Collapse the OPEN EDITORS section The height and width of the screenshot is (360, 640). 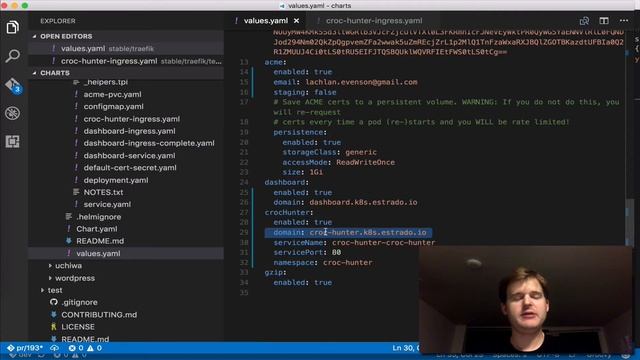[x=66, y=36]
